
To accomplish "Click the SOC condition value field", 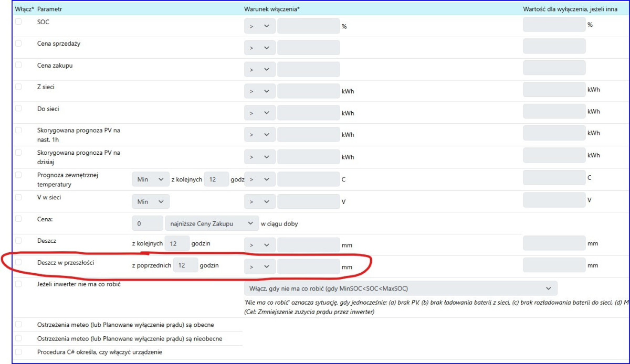I will coord(308,26).
